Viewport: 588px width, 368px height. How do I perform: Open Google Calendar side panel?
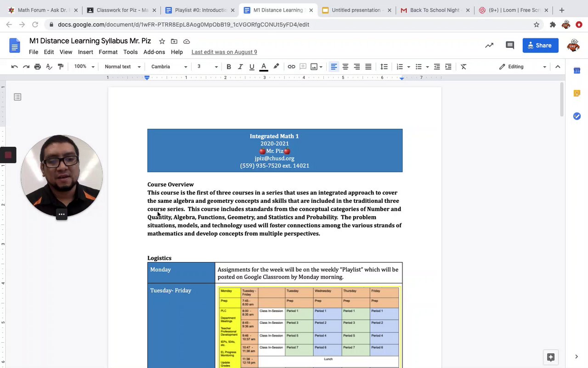577,70
